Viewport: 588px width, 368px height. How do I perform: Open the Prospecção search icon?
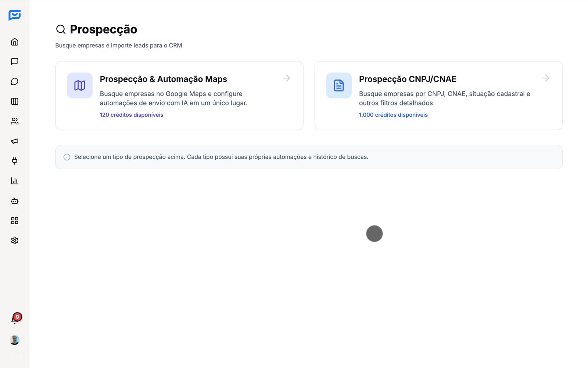point(61,29)
